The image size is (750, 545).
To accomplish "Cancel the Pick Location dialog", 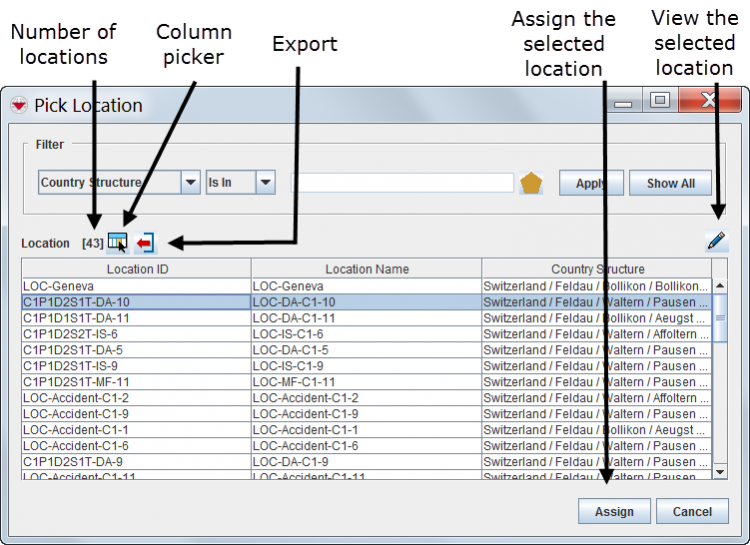I will coord(692,511).
